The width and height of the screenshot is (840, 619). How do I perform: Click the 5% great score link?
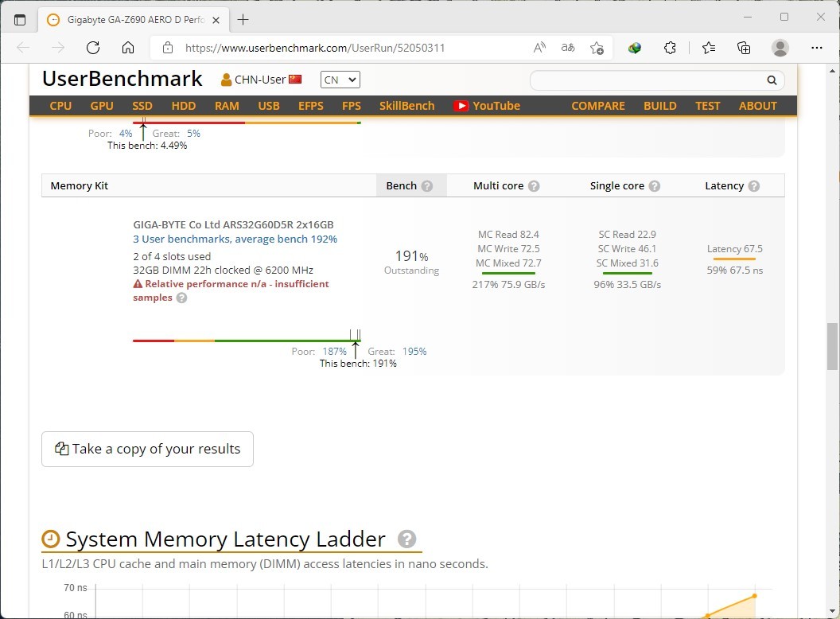pyautogui.click(x=193, y=134)
